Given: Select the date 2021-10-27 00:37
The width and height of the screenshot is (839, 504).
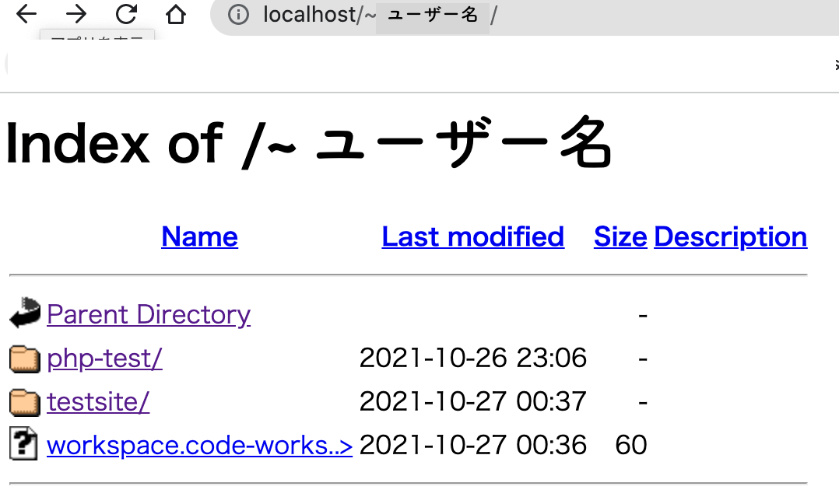Looking at the screenshot, I should click(473, 401).
